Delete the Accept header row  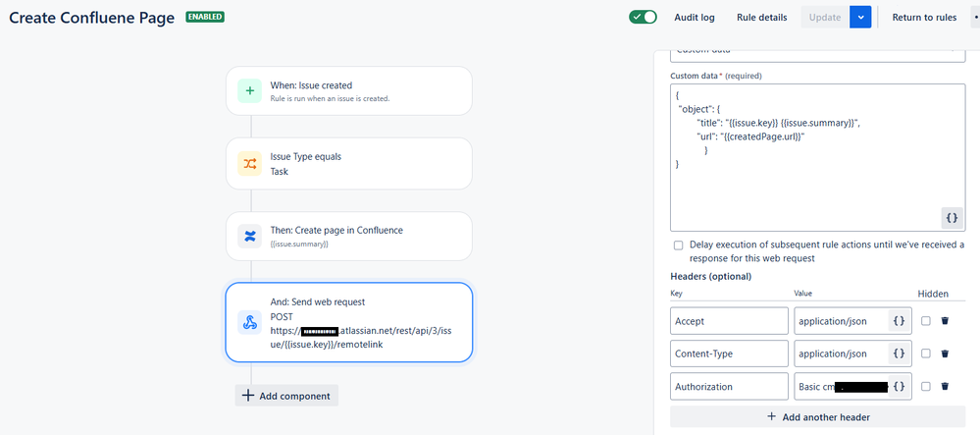point(945,320)
